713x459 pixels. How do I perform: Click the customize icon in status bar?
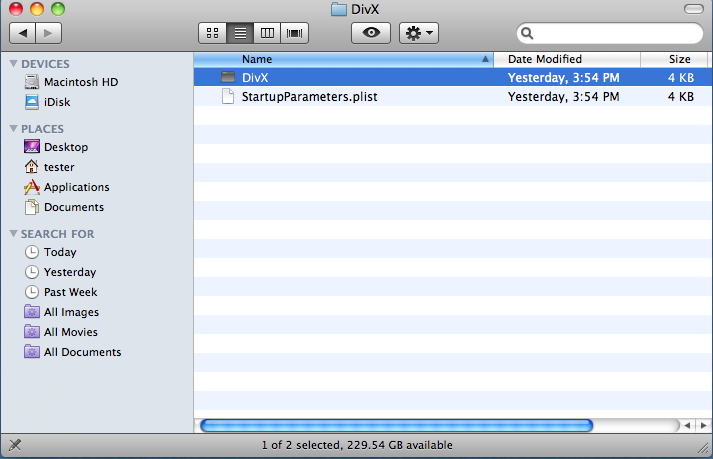[15, 445]
